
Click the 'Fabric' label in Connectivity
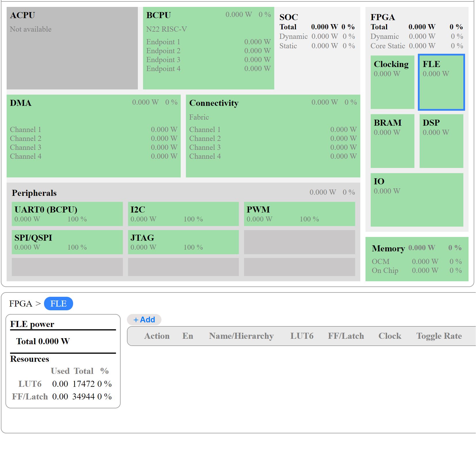pyautogui.click(x=199, y=117)
